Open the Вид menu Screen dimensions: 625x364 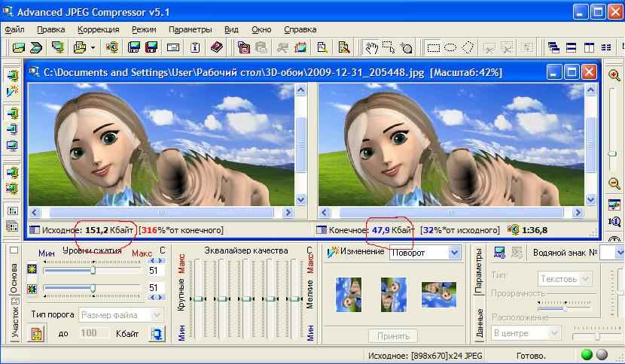231,29
